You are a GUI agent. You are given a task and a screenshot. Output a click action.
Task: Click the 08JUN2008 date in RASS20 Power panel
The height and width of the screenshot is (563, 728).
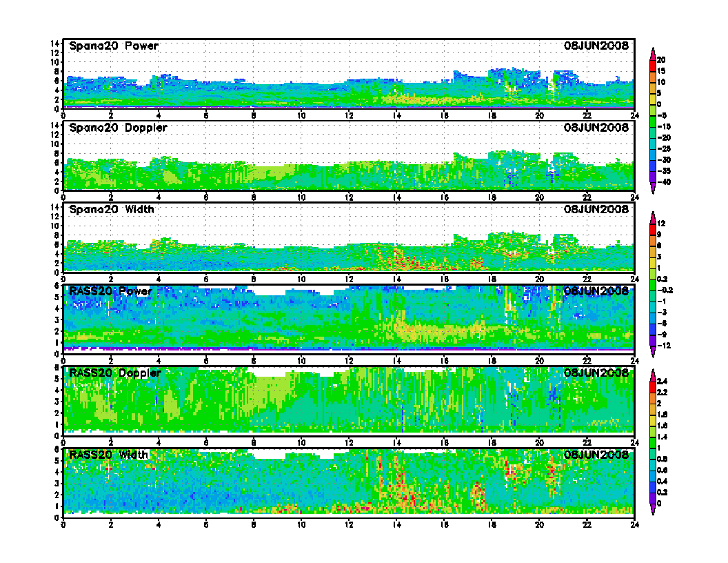tap(596, 291)
